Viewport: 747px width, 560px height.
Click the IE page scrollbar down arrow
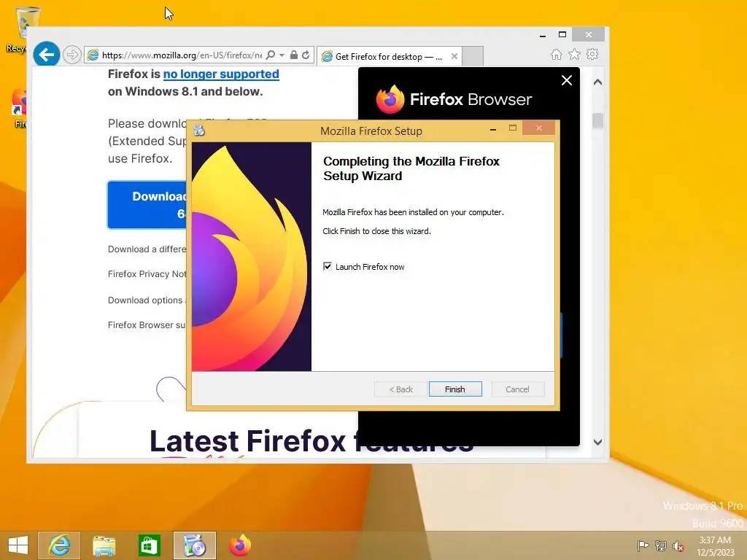(x=598, y=442)
